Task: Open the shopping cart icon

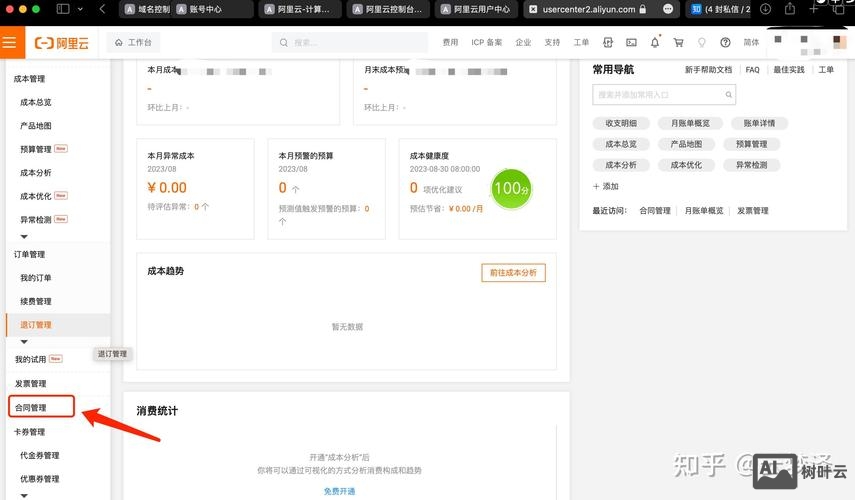Action: (x=678, y=43)
